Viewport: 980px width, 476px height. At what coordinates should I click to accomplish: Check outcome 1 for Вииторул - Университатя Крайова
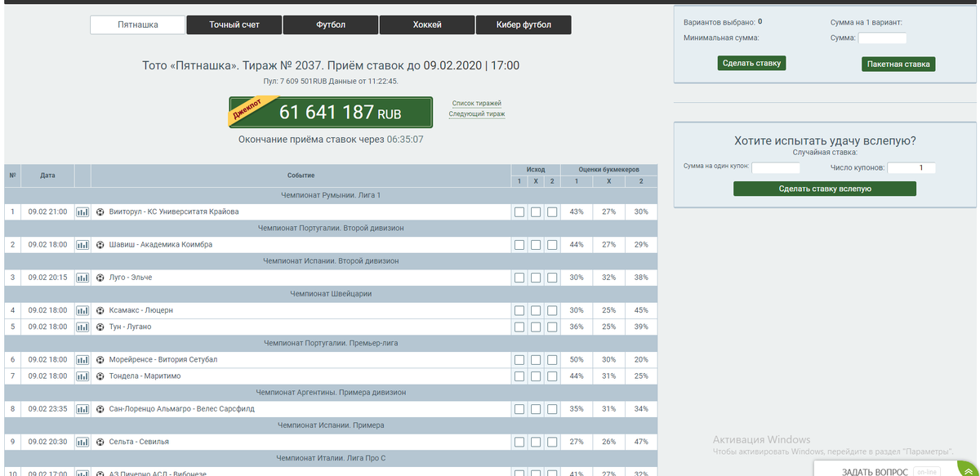click(x=519, y=212)
